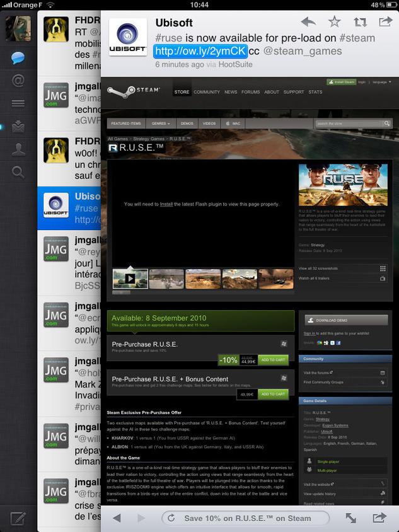Retweet the Ubisoft tweet
Viewport: 399px width, 532px height.
pos(360,23)
